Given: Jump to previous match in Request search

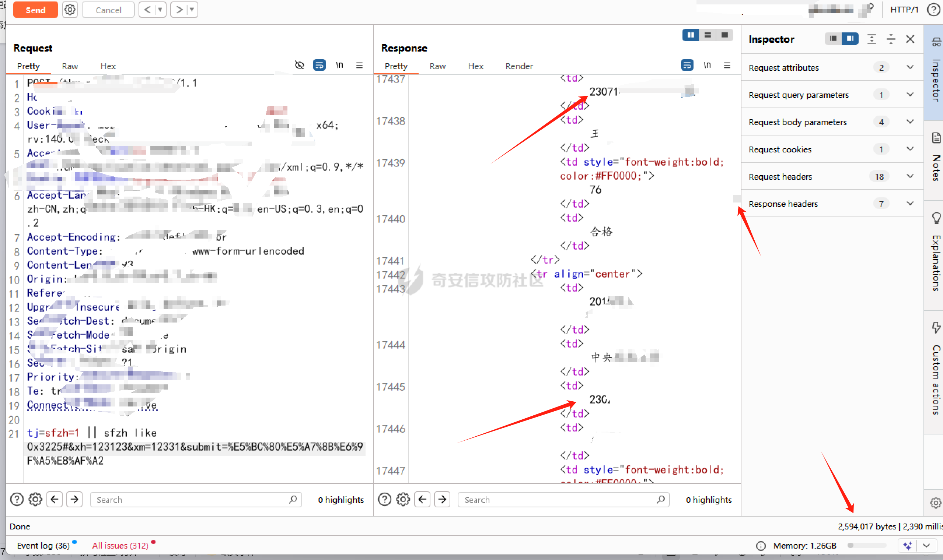Looking at the screenshot, I should (x=55, y=500).
